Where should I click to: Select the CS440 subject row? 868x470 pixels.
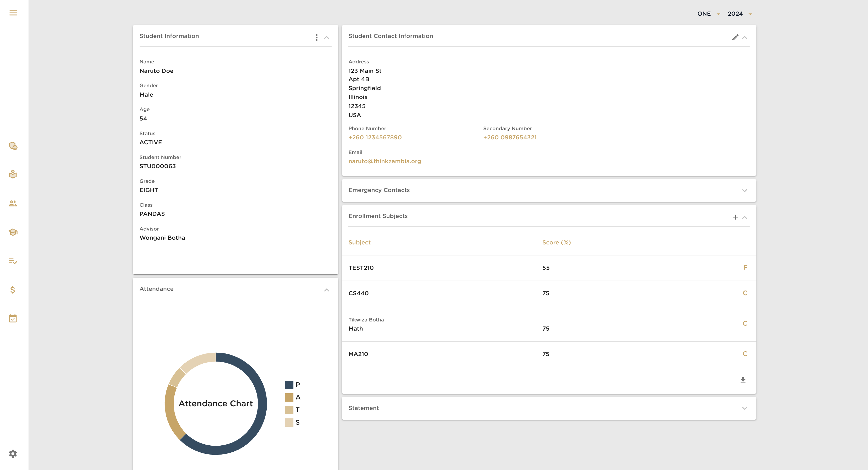click(549, 293)
